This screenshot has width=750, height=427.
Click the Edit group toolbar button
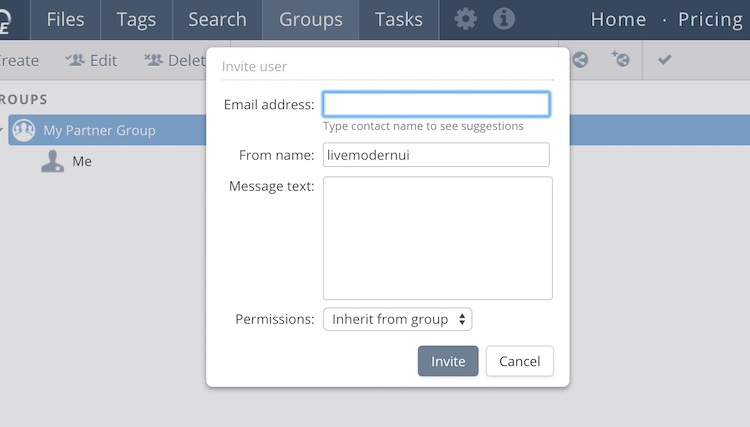point(91,60)
